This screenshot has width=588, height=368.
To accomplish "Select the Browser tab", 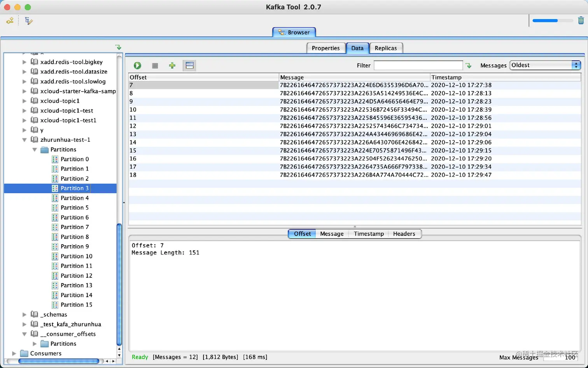I will click(294, 32).
